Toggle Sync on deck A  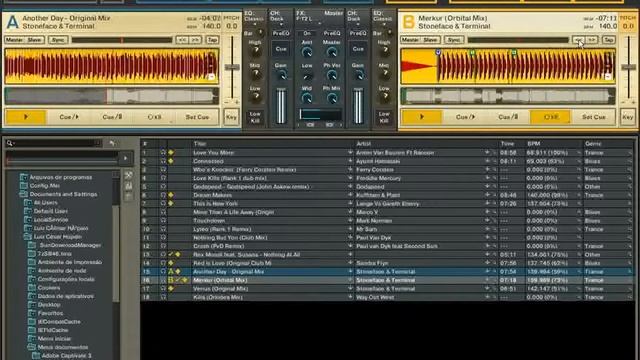tap(58, 40)
